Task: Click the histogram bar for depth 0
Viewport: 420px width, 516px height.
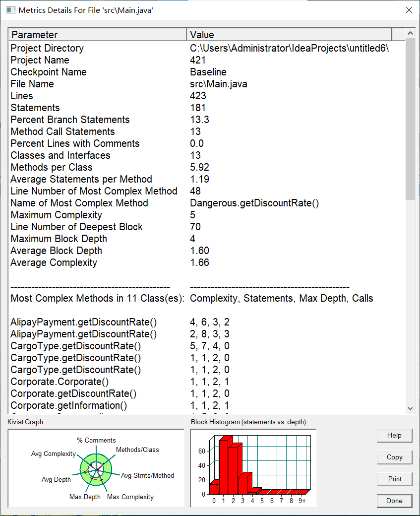Action: click(214, 489)
